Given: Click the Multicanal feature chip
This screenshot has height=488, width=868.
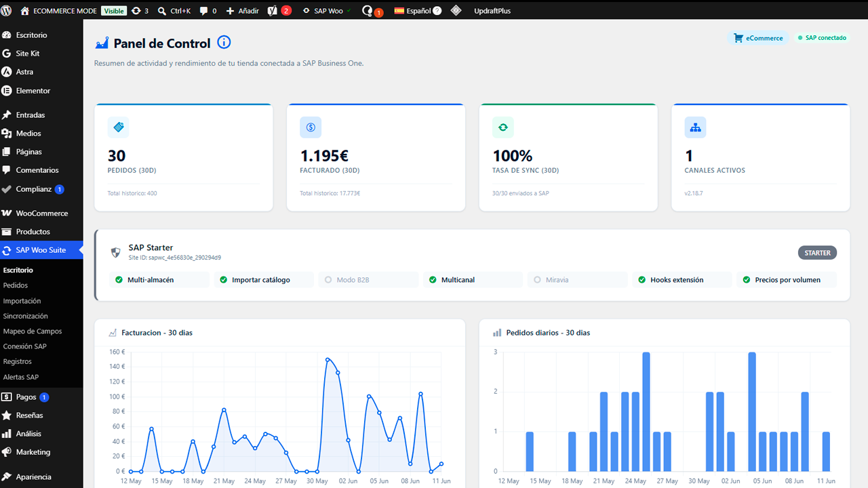Looking at the screenshot, I should tap(473, 280).
